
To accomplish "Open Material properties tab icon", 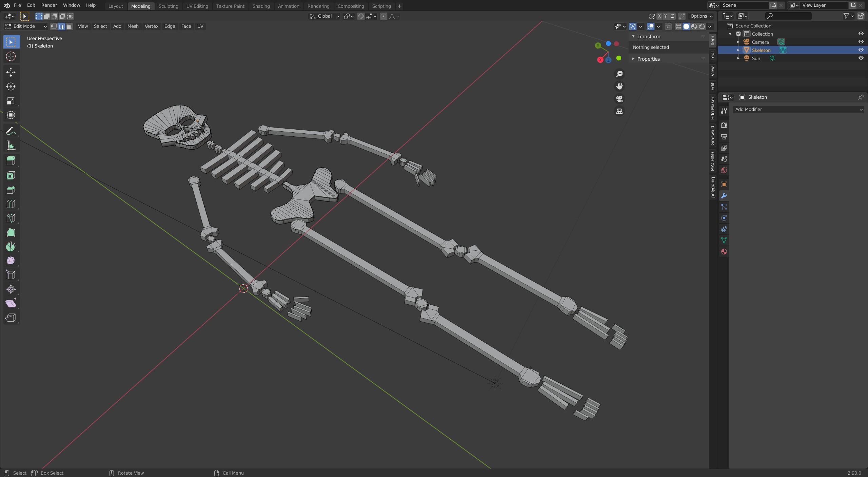I will coord(724,252).
